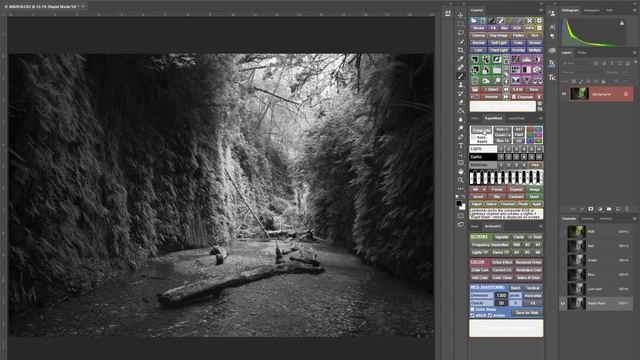
Task: Open the RapidMask tab
Action: [x=493, y=118]
